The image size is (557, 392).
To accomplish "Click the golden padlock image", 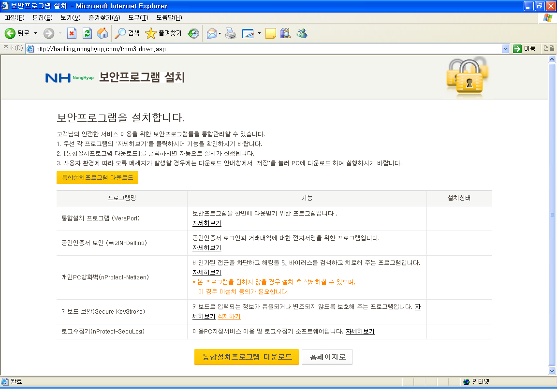I will pos(468,76).
